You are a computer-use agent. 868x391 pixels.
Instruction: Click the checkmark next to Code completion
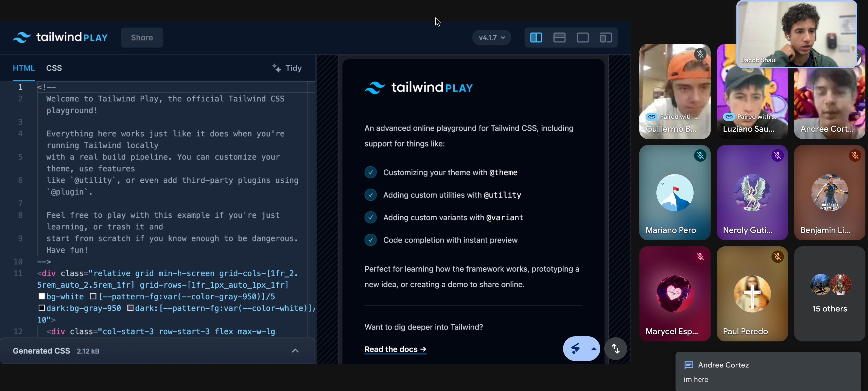[x=370, y=240]
